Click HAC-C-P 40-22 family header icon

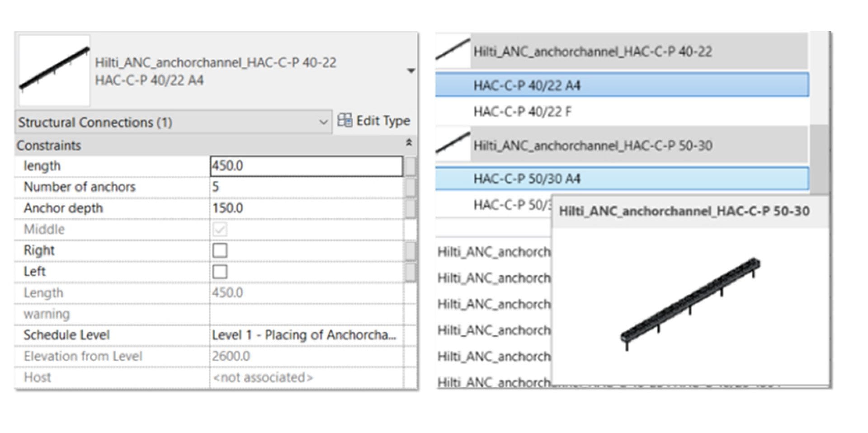pos(453,51)
